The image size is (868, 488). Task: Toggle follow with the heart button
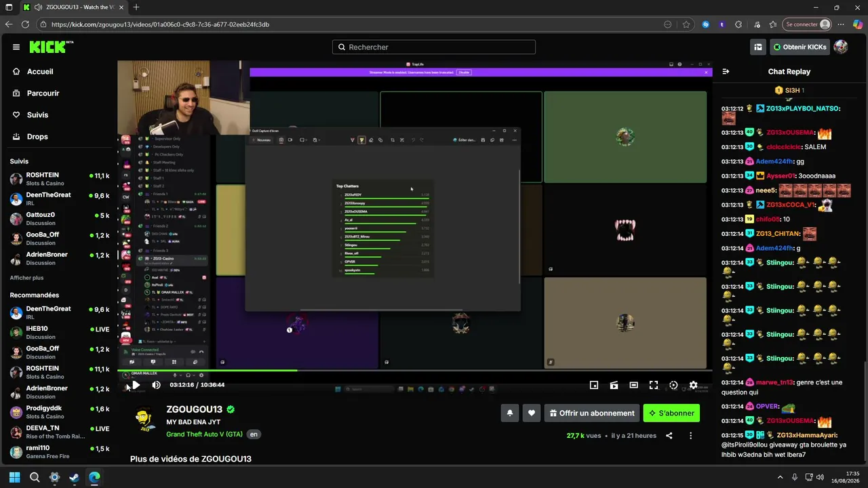[x=532, y=413]
